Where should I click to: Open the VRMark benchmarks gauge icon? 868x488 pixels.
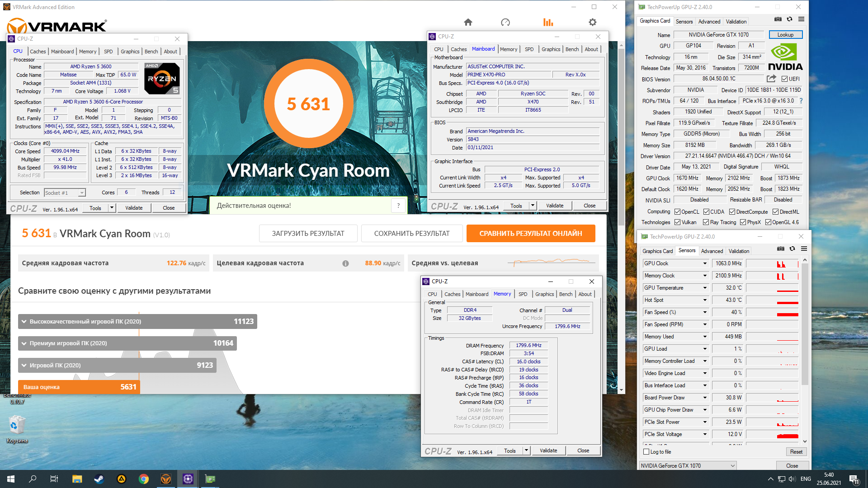(x=505, y=22)
